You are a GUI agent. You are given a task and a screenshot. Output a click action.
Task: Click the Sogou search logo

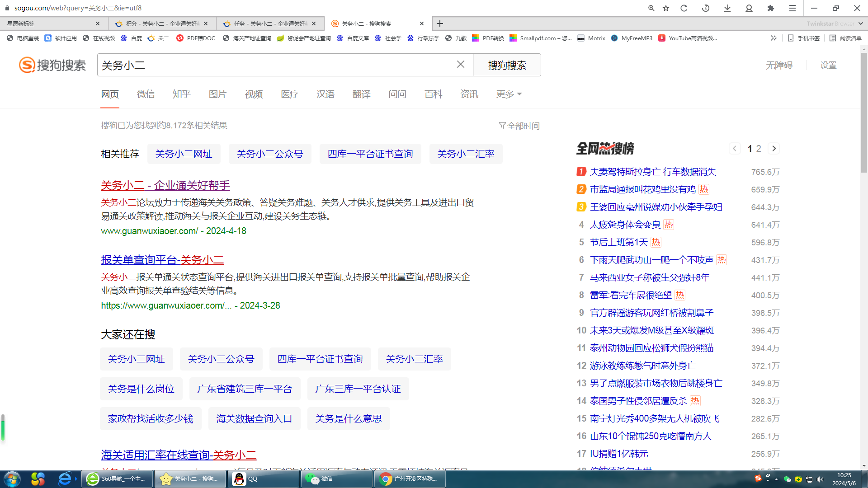(52, 65)
